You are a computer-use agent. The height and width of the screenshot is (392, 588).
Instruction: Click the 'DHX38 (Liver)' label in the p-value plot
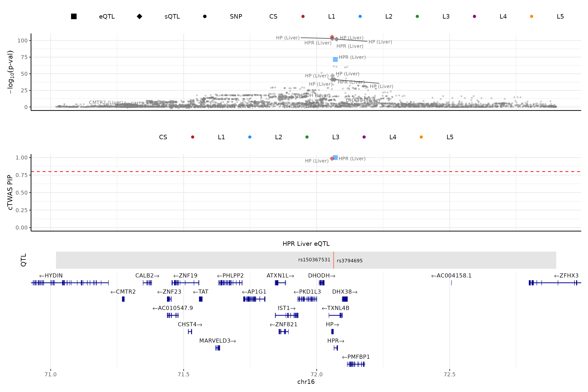[363, 100]
